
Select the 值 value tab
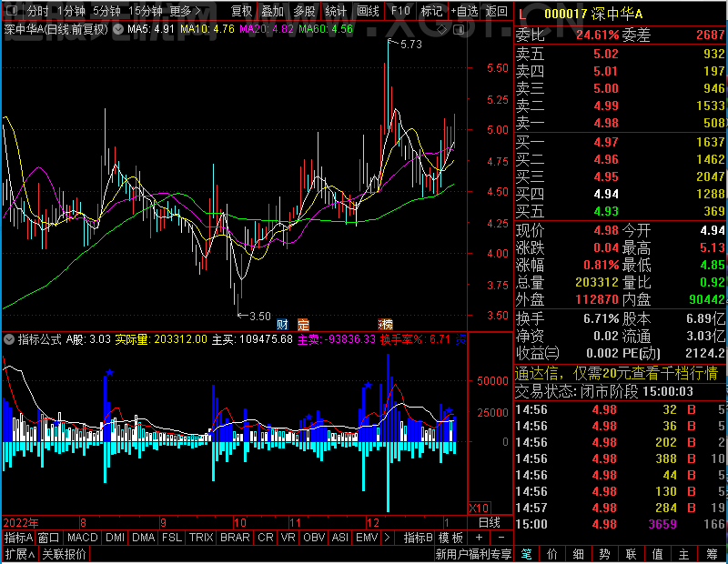pyautogui.click(x=657, y=554)
